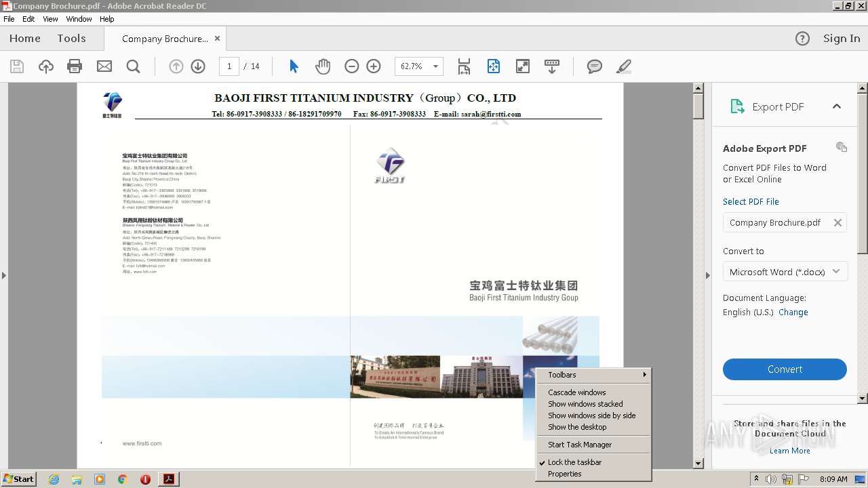Image resolution: width=868 pixels, height=488 pixels.
Task: Click the taskbar clock showing 8:09 AM
Action: coord(833,479)
